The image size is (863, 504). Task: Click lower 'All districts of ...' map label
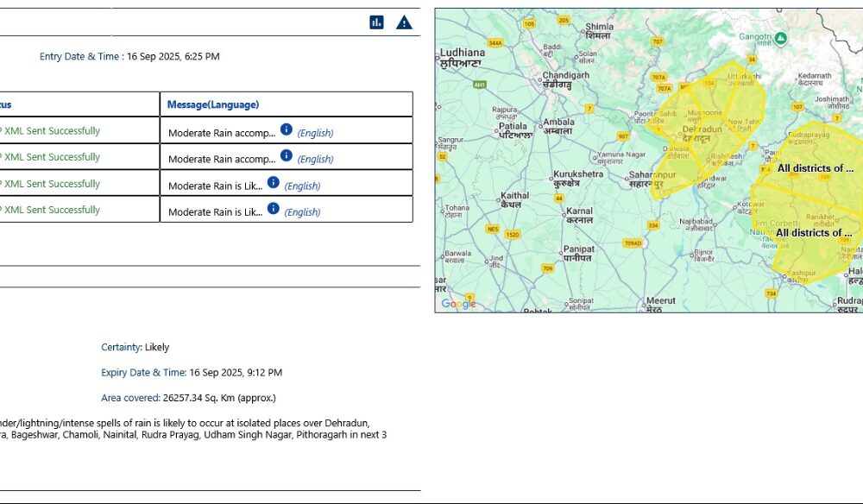[x=814, y=233]
